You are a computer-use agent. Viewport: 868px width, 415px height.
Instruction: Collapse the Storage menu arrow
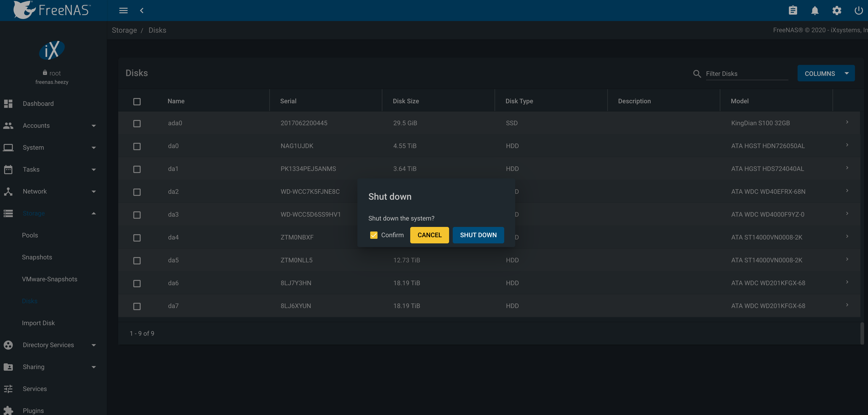coord(94,213)
